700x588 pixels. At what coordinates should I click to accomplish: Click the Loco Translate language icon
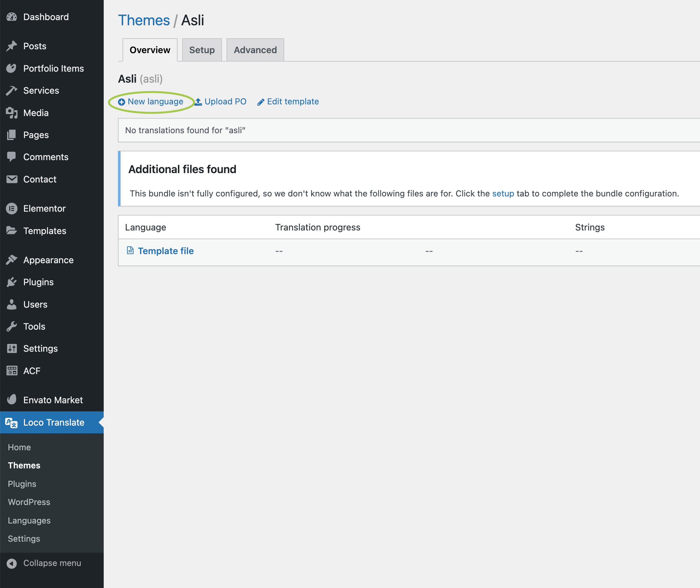click(12, 423)
